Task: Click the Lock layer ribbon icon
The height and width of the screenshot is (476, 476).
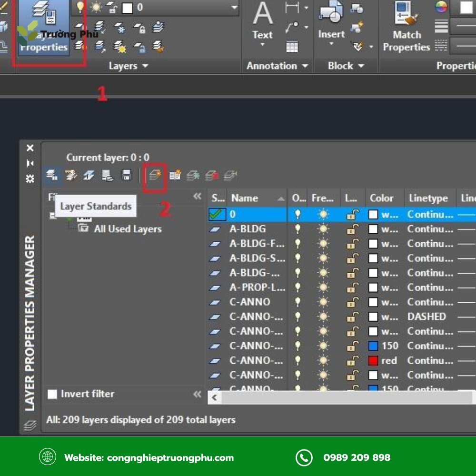Action: click(x=139, y=28)
